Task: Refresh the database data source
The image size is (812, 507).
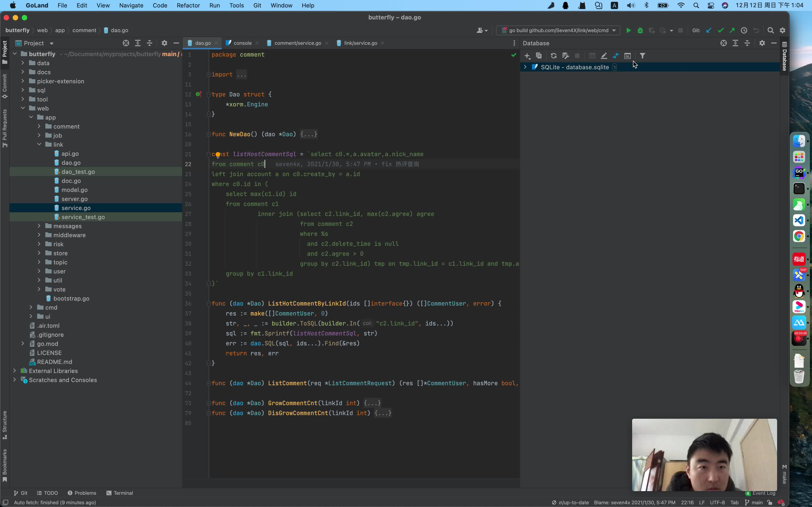Action: tap(553, 56)
